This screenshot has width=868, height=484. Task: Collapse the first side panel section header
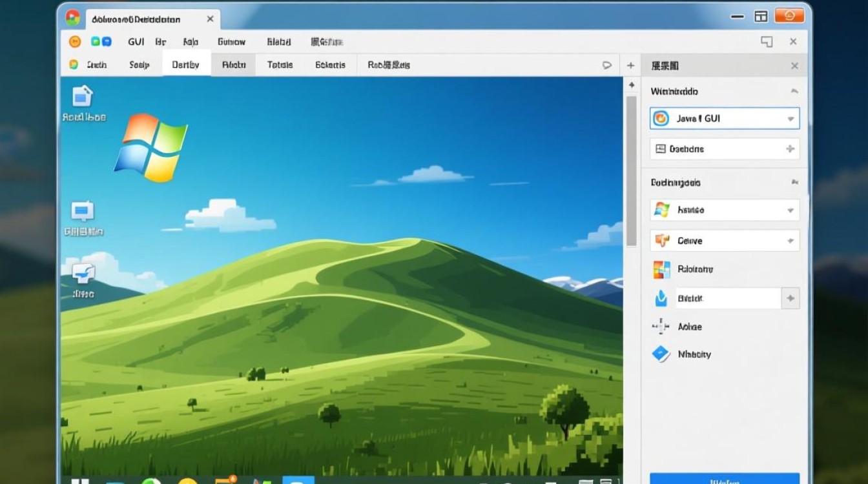[794, 92]
